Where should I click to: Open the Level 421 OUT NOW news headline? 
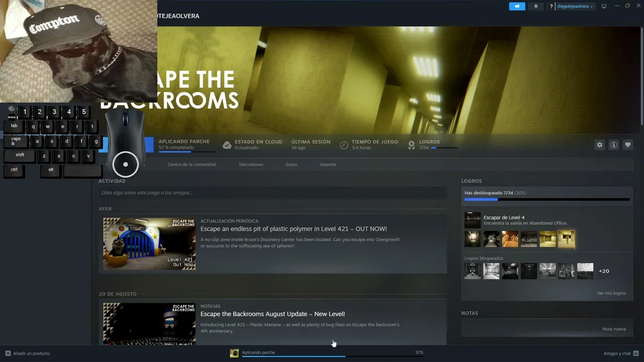[x=294, y=229]
